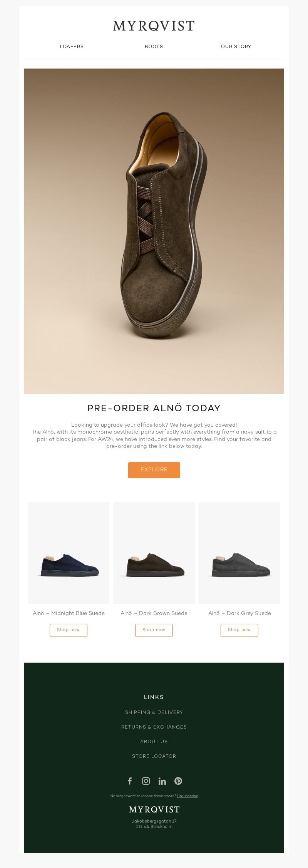This screenshot has width=308, height=868.
Task: Shop now for Midnight Blue Suede
Action: pos(69,630)
